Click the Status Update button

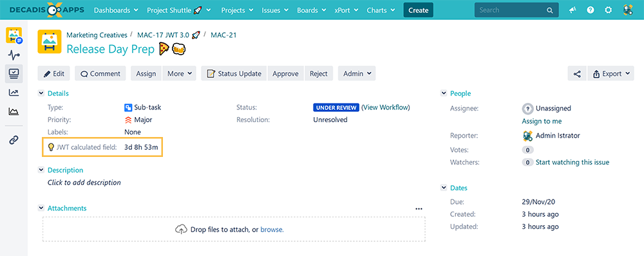234,74
